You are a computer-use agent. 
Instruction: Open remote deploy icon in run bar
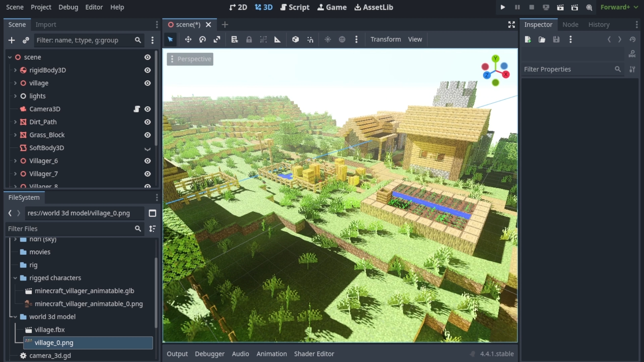546,7
